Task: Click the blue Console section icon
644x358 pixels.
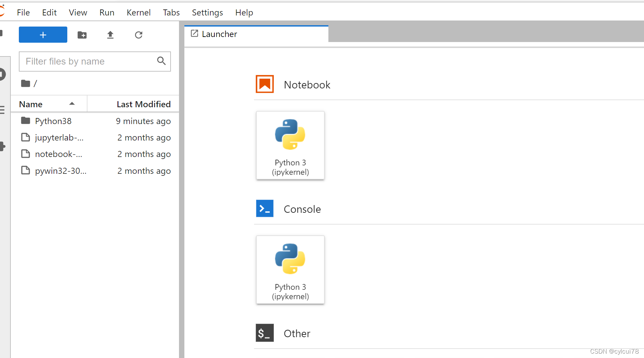Action: [x=265, y=208]
